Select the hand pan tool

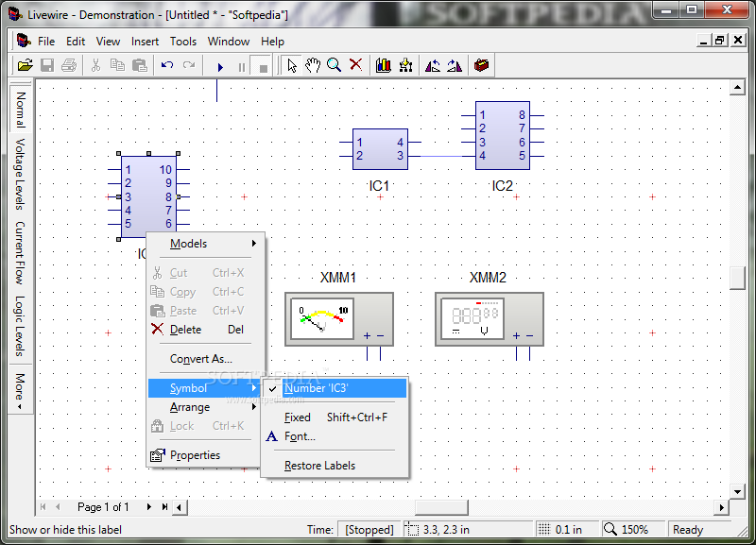pos(313,65)
